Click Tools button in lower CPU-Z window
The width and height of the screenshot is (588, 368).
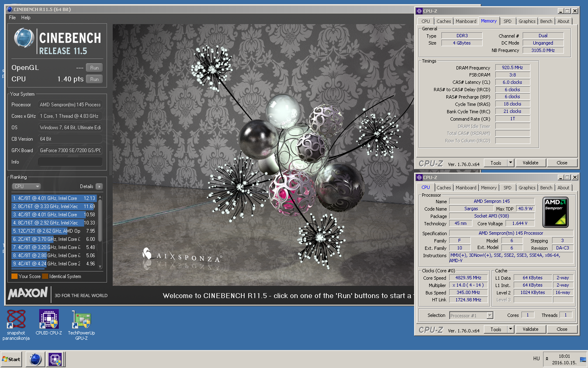coord(496,329)
